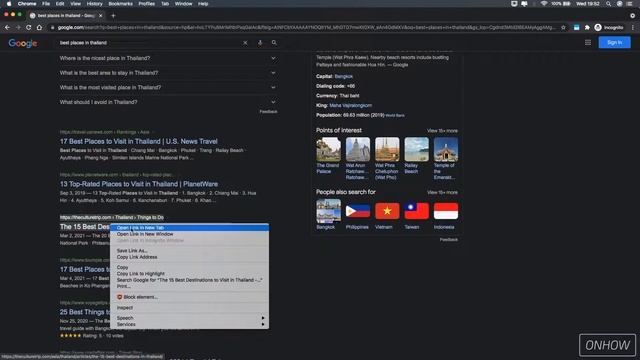
Task: Click the Maha Vajiralongkorn link
Action: pos(351,105)
